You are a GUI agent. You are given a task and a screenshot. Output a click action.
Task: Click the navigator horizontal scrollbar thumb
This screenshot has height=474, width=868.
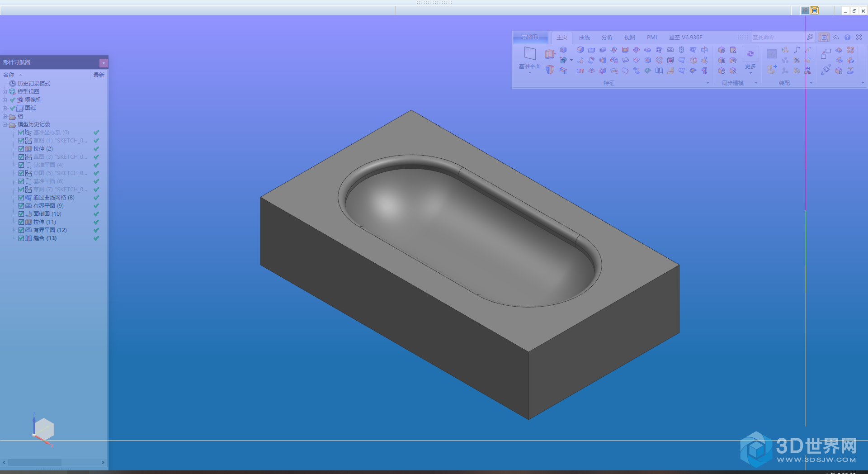coord(35,462)
